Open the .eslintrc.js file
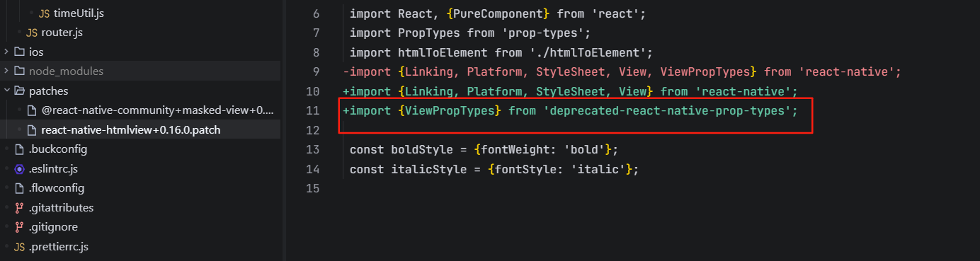 point(53,169)
